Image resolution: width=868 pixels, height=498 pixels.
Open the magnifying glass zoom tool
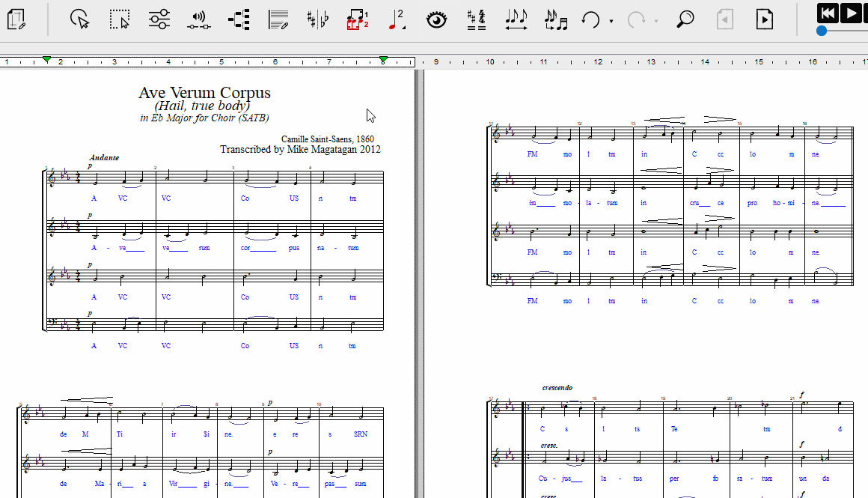[x=685, y=19]
